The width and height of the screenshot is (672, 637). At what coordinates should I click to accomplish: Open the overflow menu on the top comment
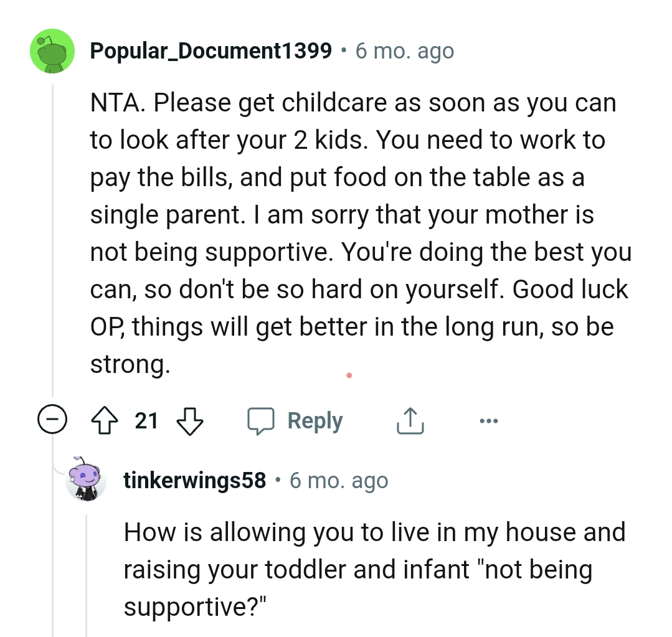[x=488, y=420]
